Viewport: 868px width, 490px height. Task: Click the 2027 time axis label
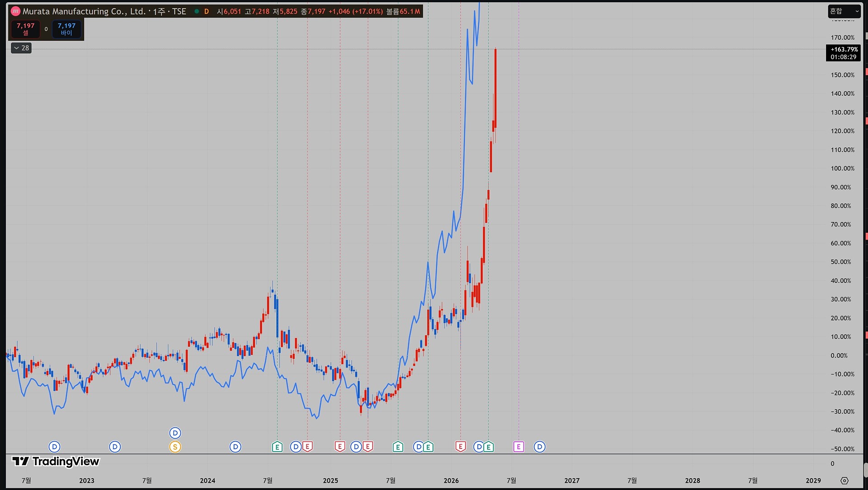coord(572,481)
